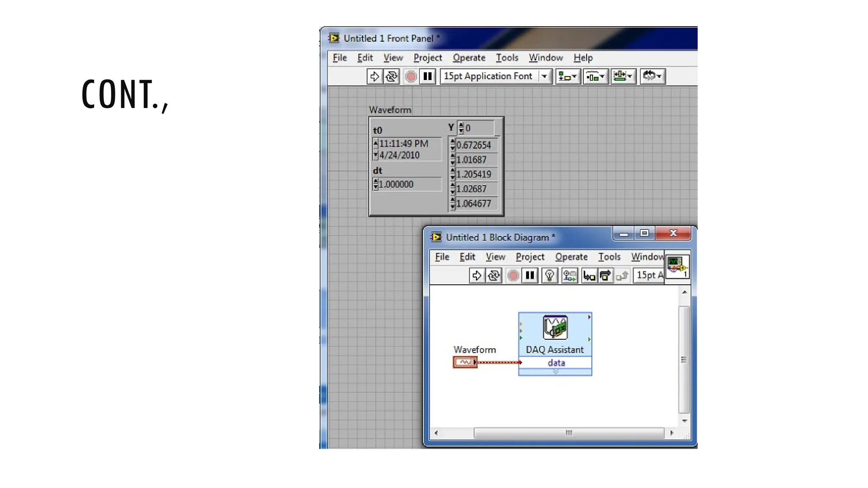This screenshot has height=488, width=868.
Task: Open the DAQ Assistant express VI icon
Action: tap(555, 327)
